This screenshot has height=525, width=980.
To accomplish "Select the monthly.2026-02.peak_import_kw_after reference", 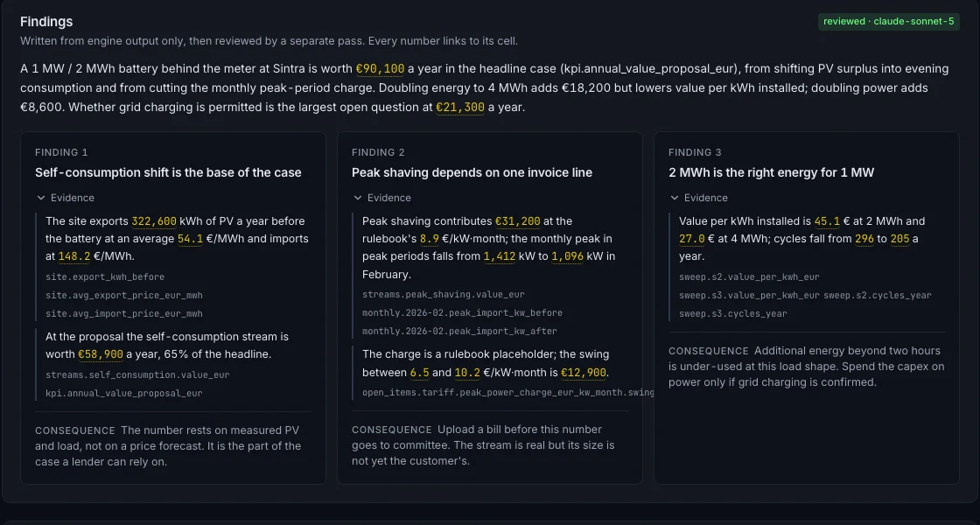I will pyautogui.click(x=459, y=332).
